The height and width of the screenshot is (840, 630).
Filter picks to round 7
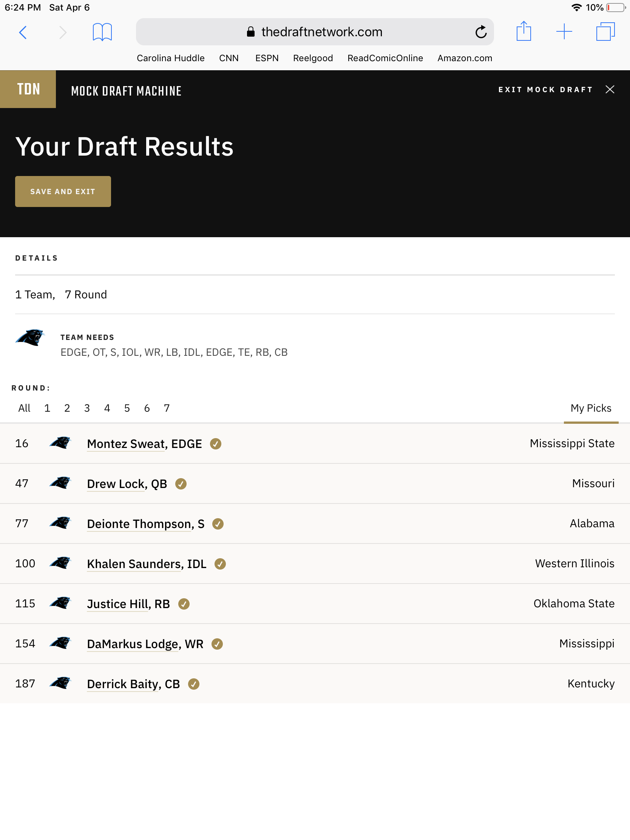pyautogui.click(x=167, y=408)
